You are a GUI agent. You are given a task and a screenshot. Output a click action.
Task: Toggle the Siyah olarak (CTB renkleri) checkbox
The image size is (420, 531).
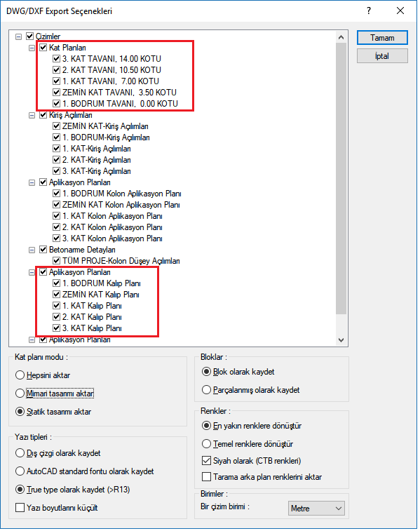coord(206,461)
